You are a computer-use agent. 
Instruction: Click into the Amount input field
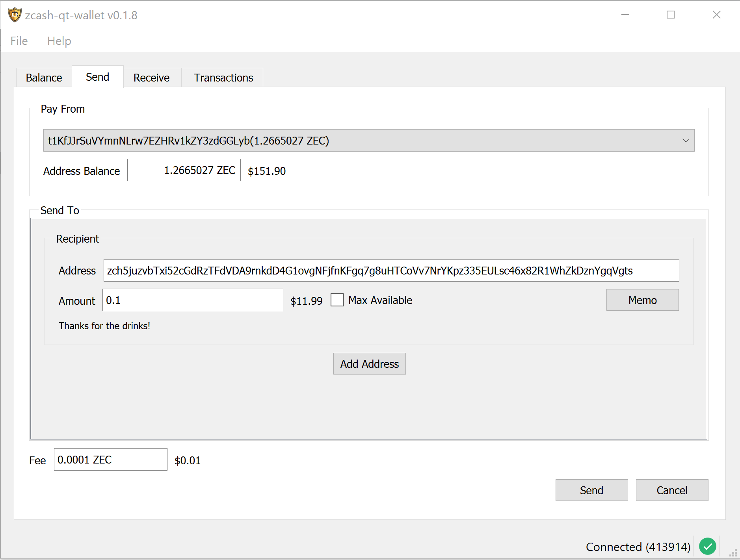[192, 300]
